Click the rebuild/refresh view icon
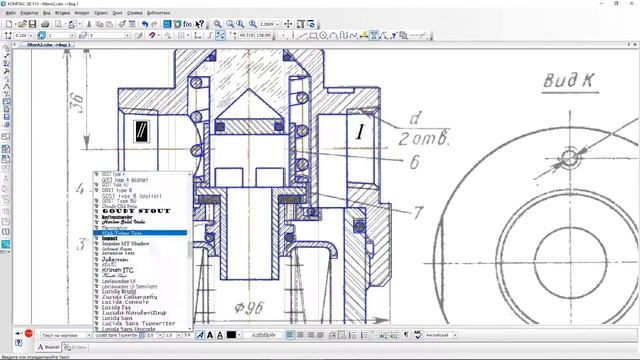This screenshot has height=360, width=640. coord(311,24)
